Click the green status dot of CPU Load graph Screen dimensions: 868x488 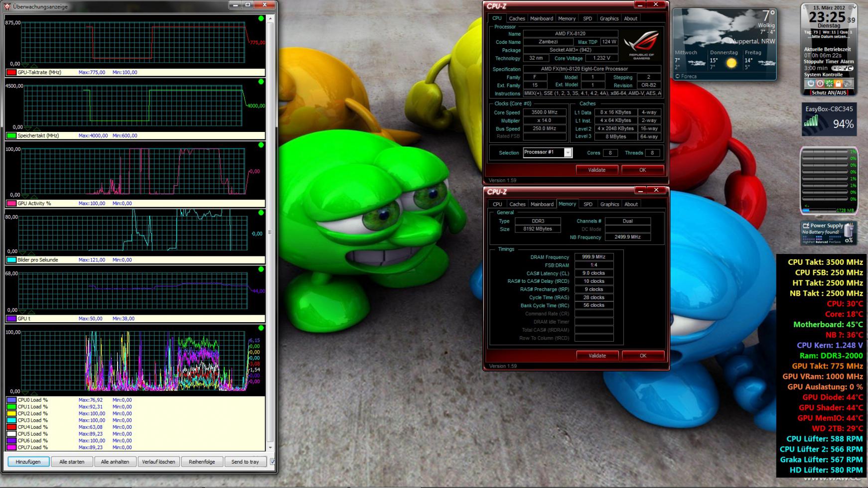click(261, 328)
